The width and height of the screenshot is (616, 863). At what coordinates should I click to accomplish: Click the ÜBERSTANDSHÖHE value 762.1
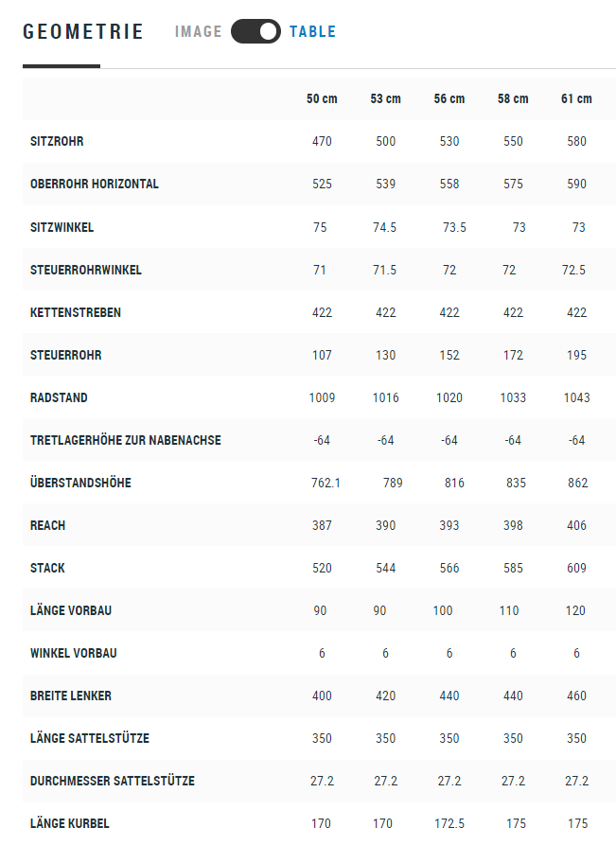pyautogui.click(x=326, y=483)
